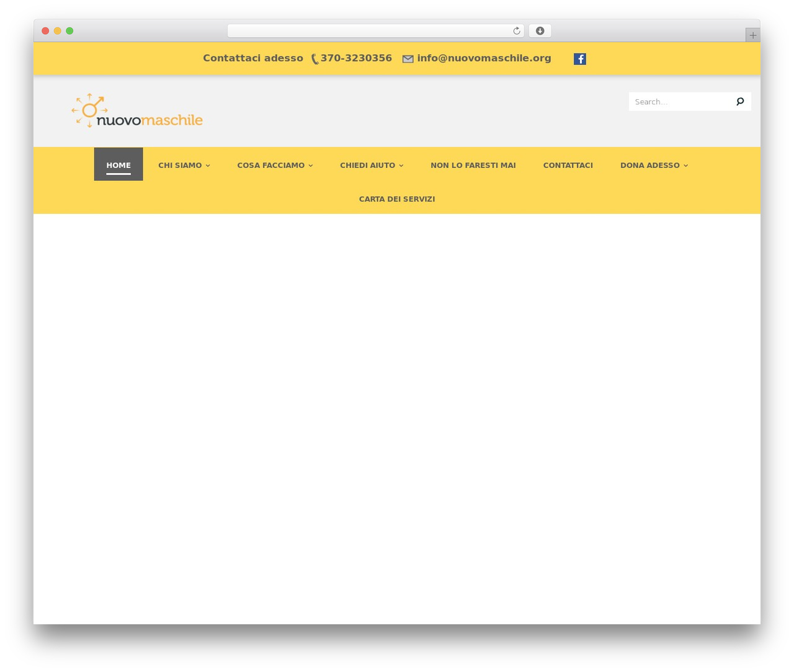Open the Contattaci menu item
The width and height of the screenshot is (794, 672).
coord(568,165)
